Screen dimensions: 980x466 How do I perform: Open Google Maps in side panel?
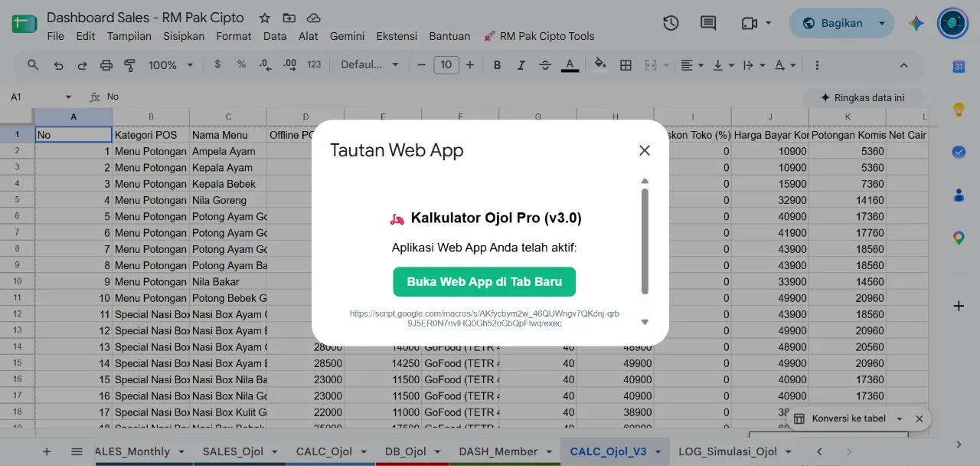[959, 238]
